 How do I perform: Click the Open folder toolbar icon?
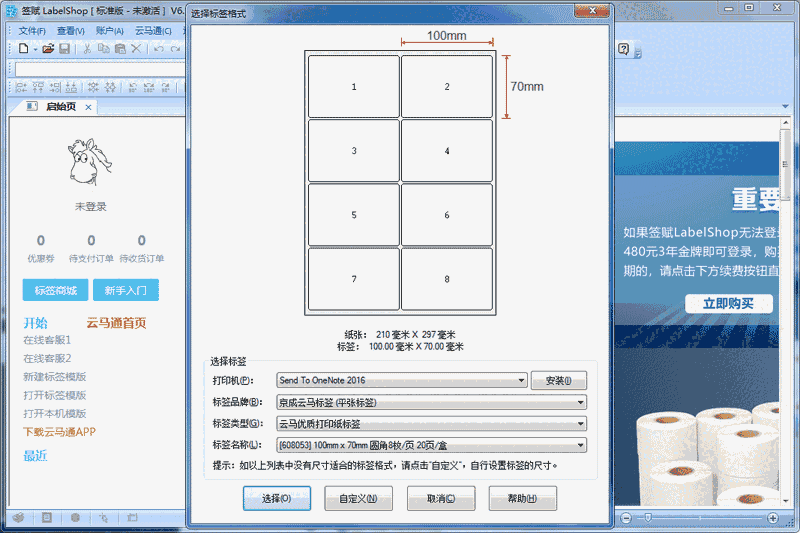(48, 48)
